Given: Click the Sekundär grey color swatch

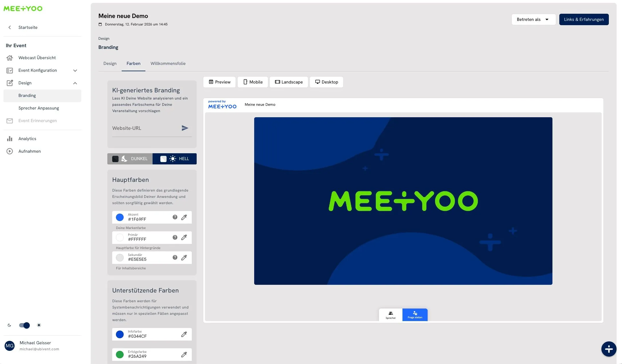Looking at the screenshot, I should click(x=120, y=258).
